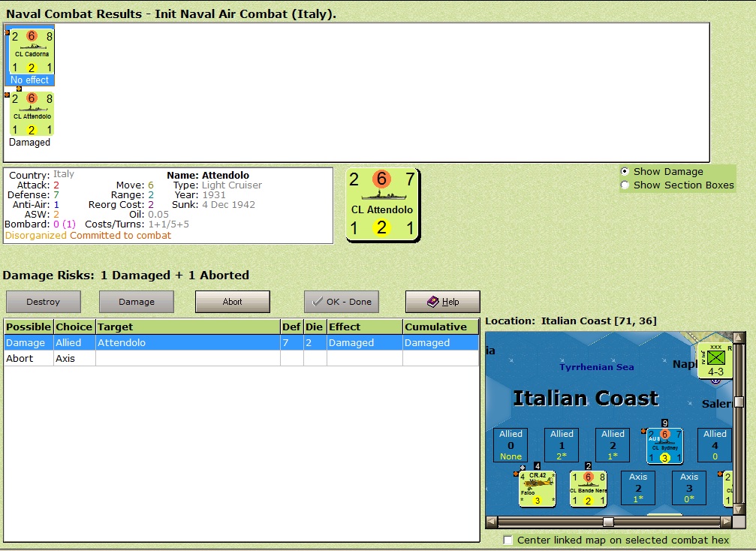
Task: Click the map's right scroll arrow
Action: tap(727, 521)
